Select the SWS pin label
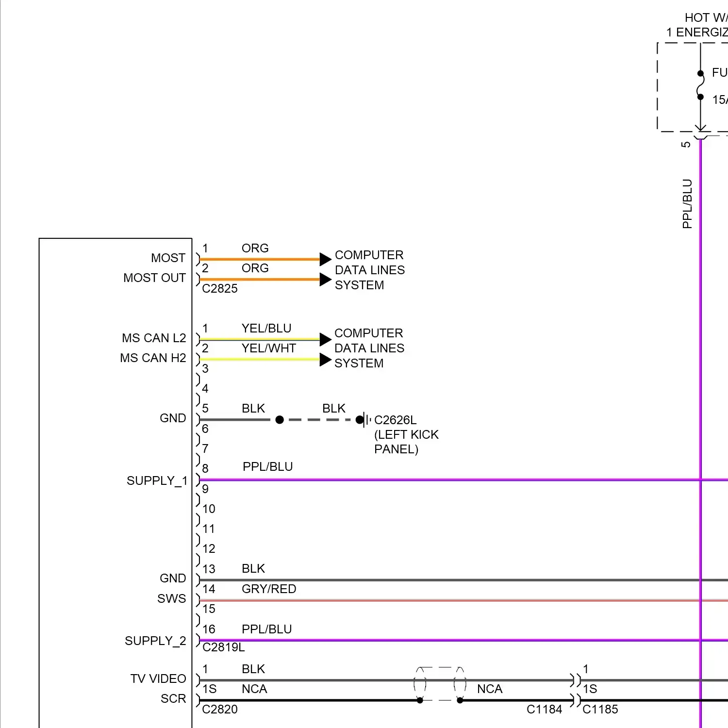 click(x=171, y=598)
